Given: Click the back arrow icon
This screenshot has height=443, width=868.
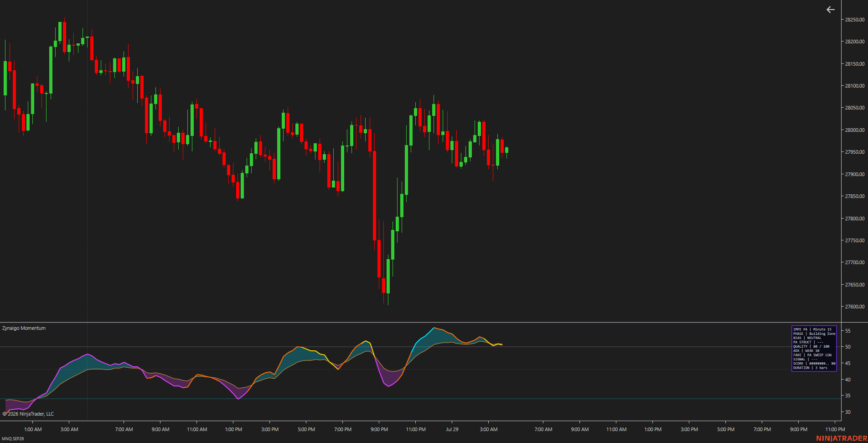Looking at the screenshot, I should click(831, 10).
